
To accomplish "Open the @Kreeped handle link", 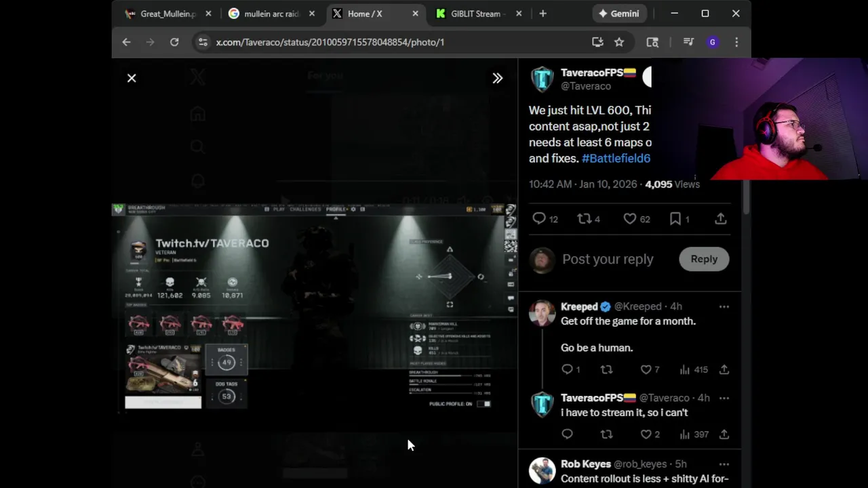I will (637, 306).
